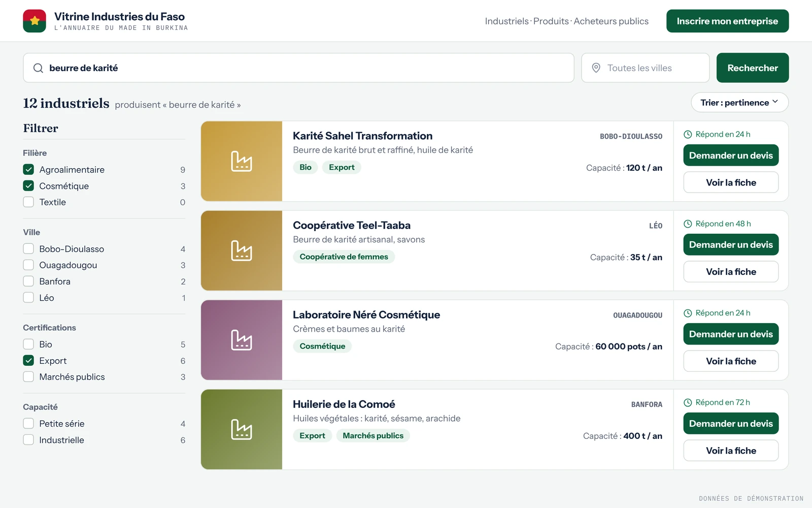
Task: Click the Coopérative de femmes tag
Action: [344, 257]
